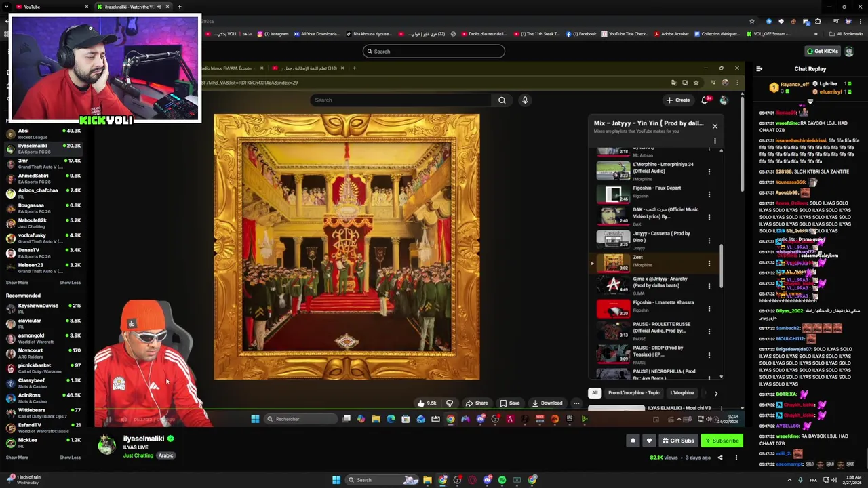Screen dimensions: 868x488
Task: Open the Facebook bookmark
Action: [581, 34]
